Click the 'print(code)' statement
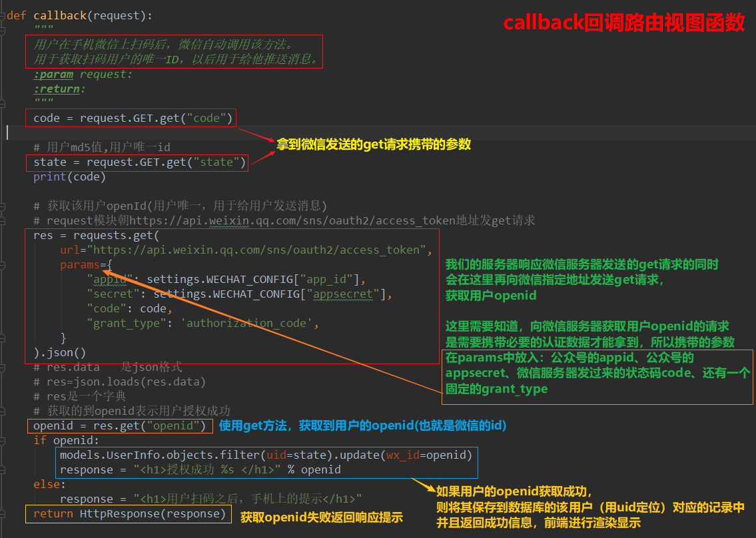 point(69,177)
